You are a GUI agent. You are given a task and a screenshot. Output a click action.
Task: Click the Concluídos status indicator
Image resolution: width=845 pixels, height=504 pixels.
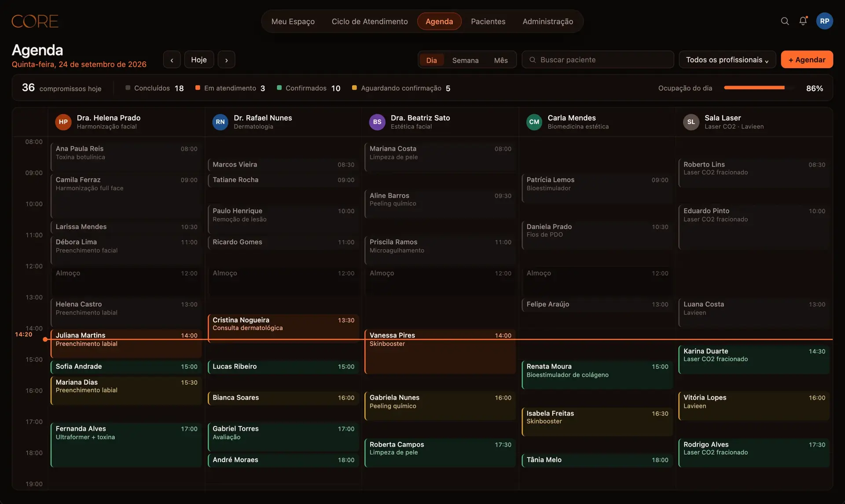[x=154, y=88]
